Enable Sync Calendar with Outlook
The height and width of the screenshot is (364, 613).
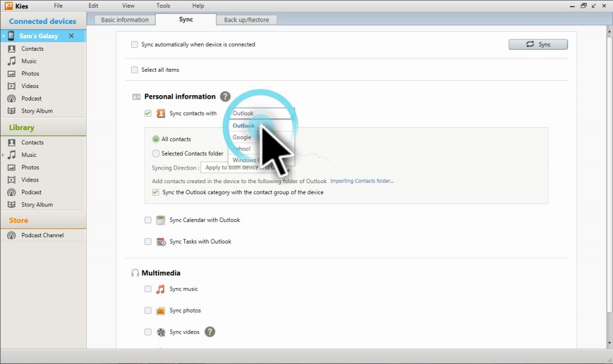click(148, 220)
